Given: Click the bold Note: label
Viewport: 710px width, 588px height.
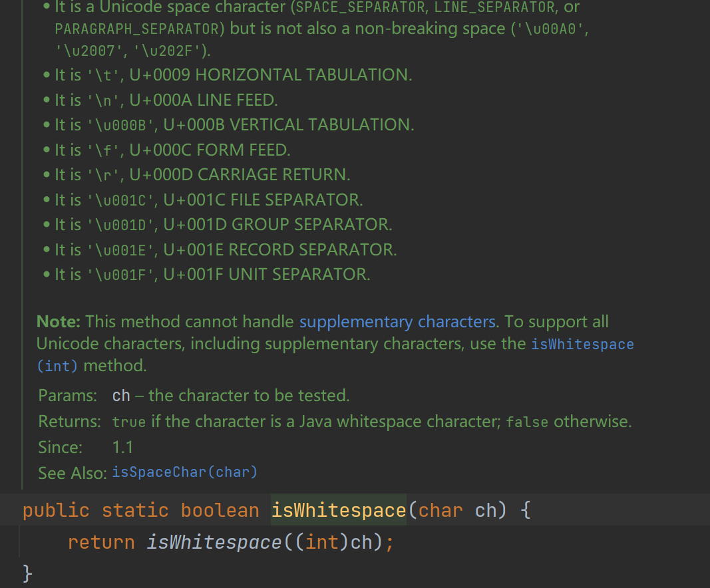Looking at the screenshot, I should click(x=59, y=322).
